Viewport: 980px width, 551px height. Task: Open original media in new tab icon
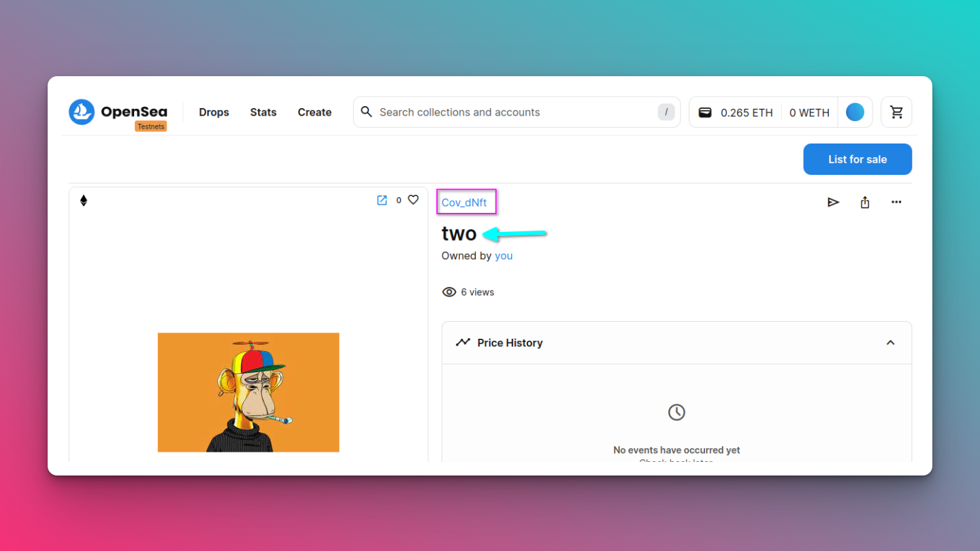pos(382,200)
